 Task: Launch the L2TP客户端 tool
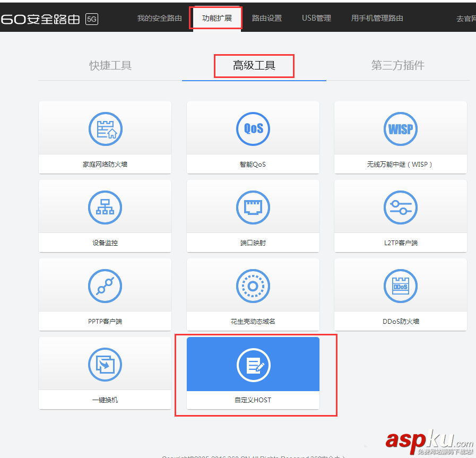point(400,215)
